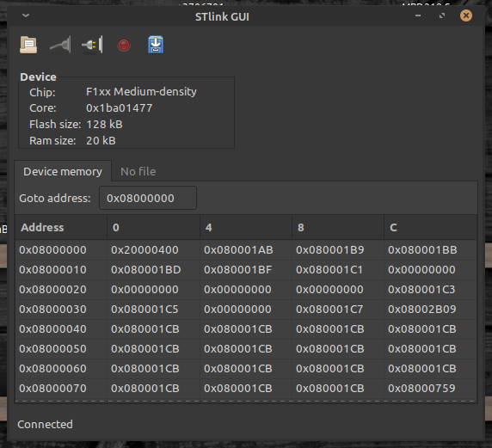Click the chip value F1xx Medium-density

click(141, 92)
